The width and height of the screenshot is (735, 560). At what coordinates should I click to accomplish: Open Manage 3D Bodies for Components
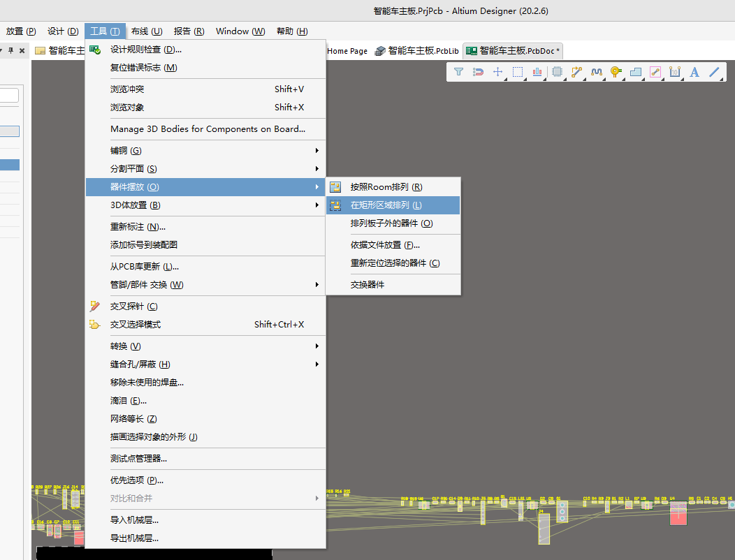[205, 129]
